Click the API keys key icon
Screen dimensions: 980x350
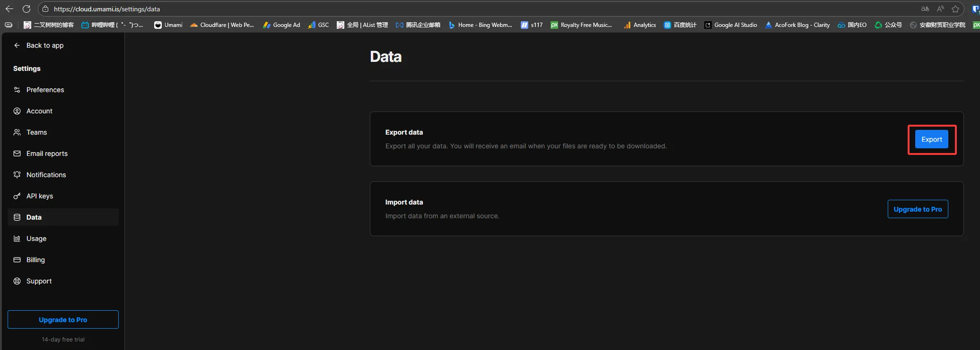[17, 196]
